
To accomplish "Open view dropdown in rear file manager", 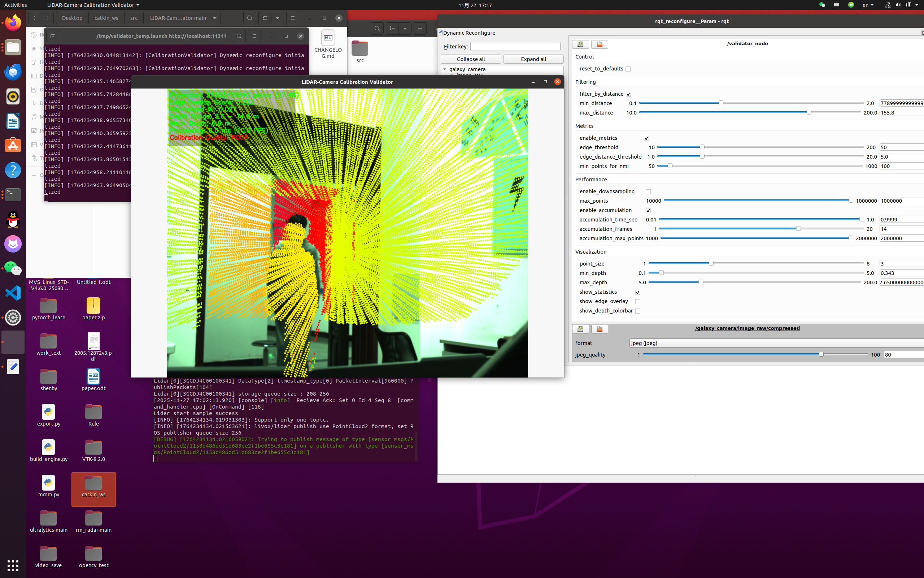I will [x=405, y=28].
